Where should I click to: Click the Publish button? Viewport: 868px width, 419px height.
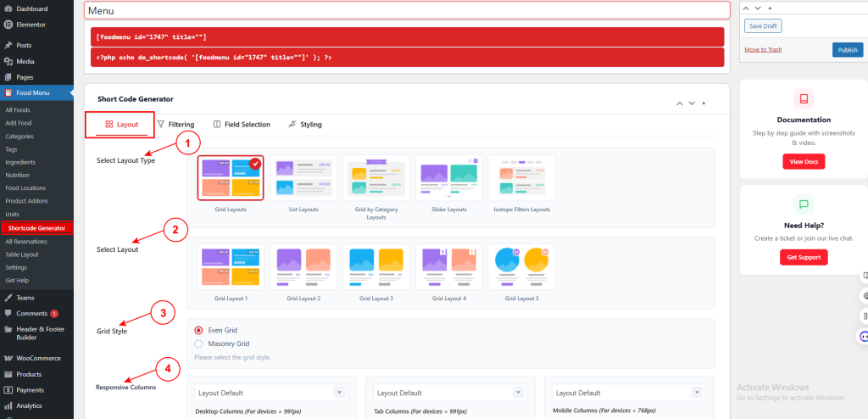tap(848, 50)
